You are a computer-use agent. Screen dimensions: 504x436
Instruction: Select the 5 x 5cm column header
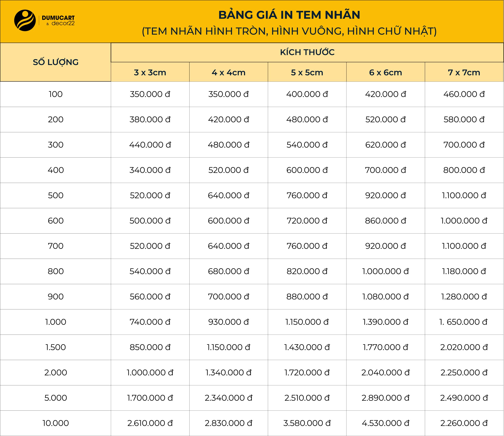click(x=307, y=72)
